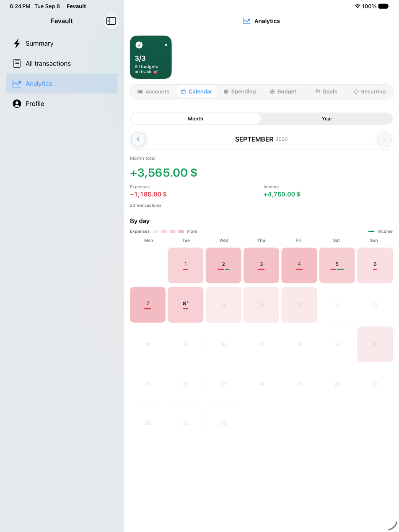Select Analytics in the sidebar
The height and width of the screenshot is (532, 399).
(62, 83)
